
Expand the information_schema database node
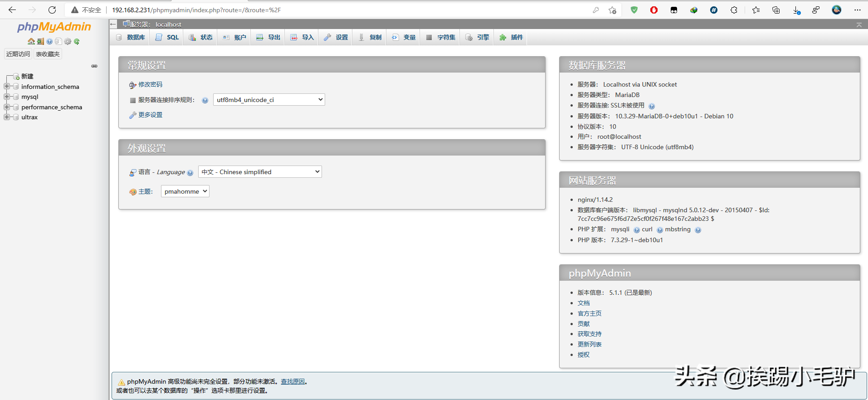pos(7,86)
